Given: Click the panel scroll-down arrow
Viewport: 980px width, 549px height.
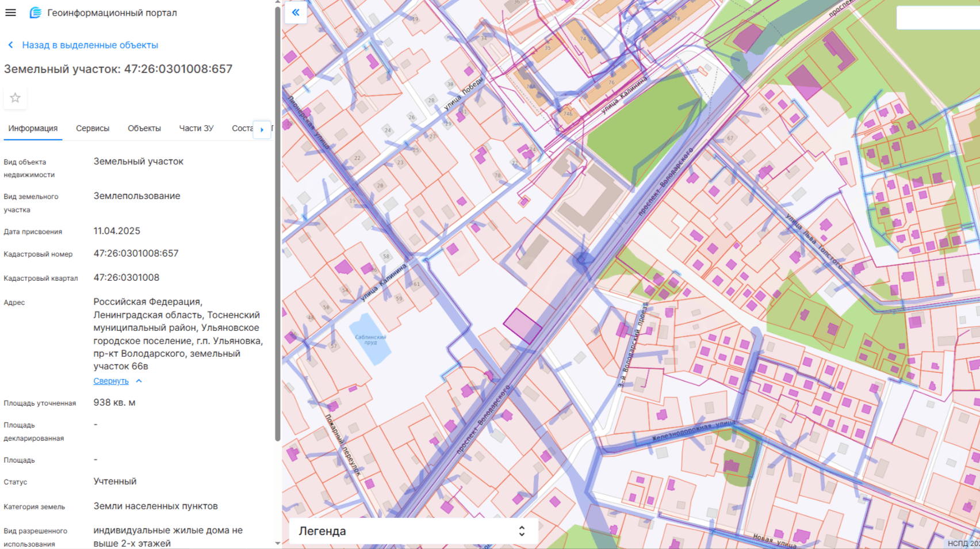Looking at the screenshot, I should 278,543.
